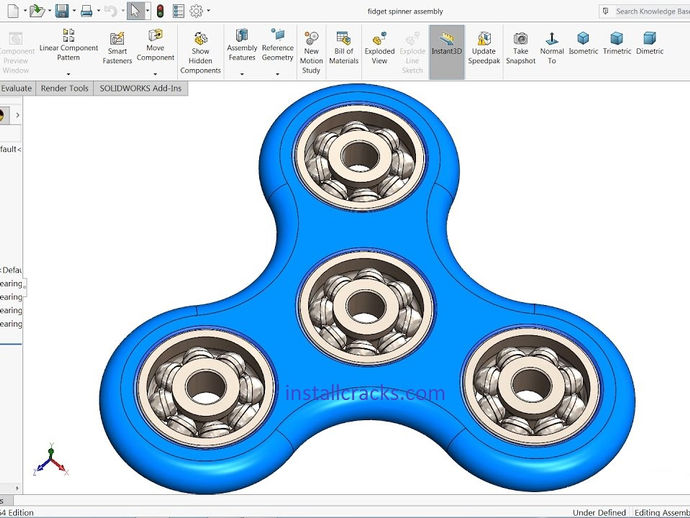This screenshot has height=518, width=690.
Task: Select the Move Component tool
Action: [x=155, y=44]
